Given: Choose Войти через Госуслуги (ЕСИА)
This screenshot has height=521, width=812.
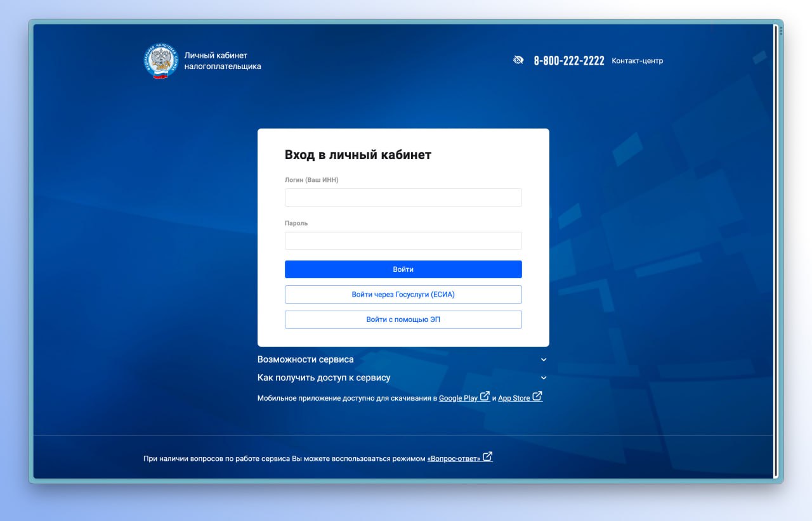Looking at the screenshot, I should pos(403,295).
